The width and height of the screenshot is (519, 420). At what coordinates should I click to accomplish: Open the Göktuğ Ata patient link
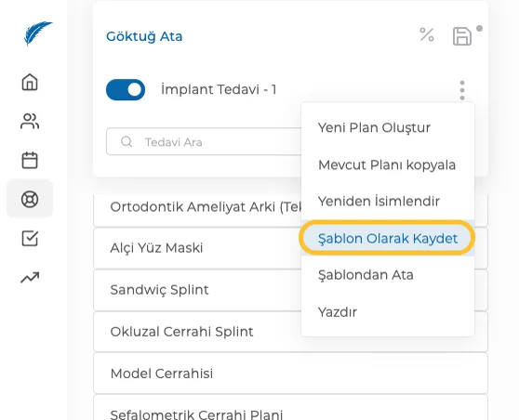tap(144, 36)
